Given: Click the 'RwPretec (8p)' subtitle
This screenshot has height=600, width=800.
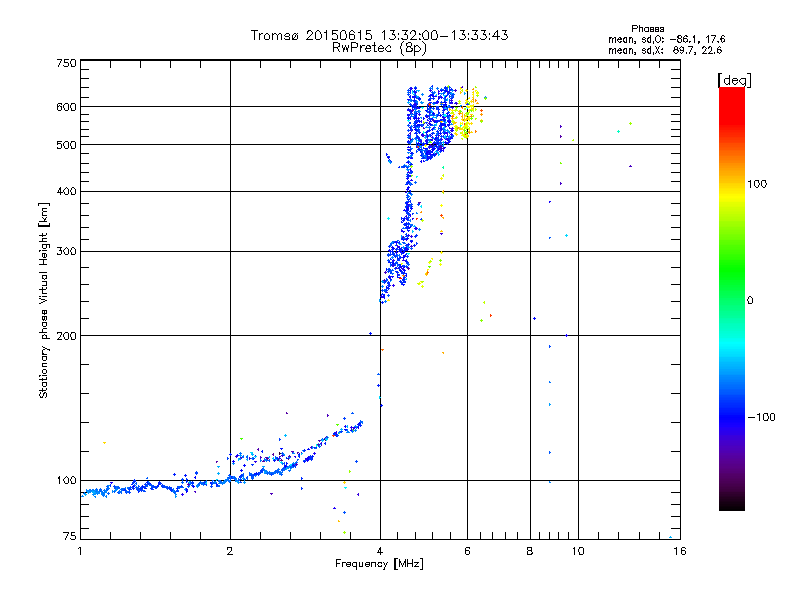Looking at the screenshot, I should 379,48.
